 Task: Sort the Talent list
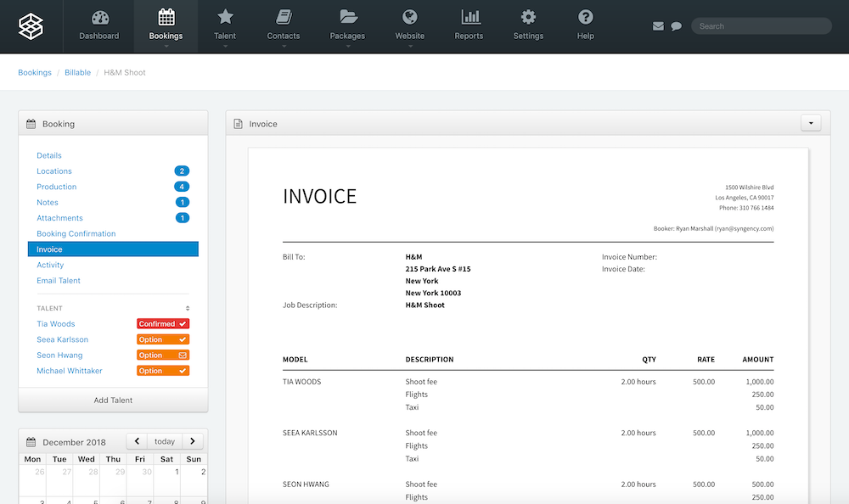(188, 308)
